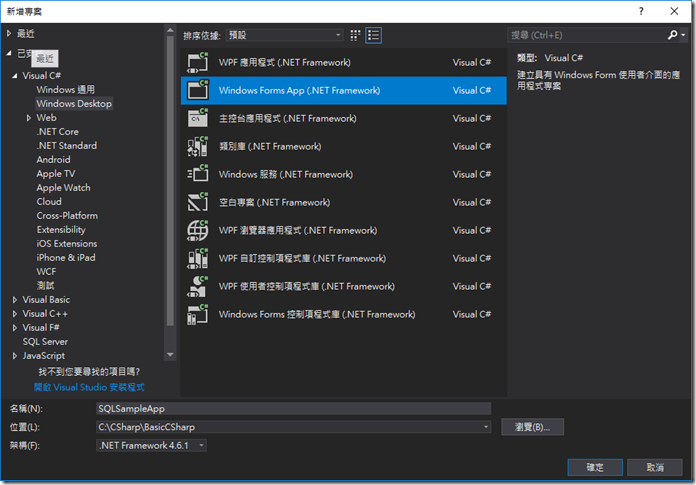Image resolution: width=696 pixels, height=485 pixels.
Task: Open the help question mark button
Action: point(641,12)
